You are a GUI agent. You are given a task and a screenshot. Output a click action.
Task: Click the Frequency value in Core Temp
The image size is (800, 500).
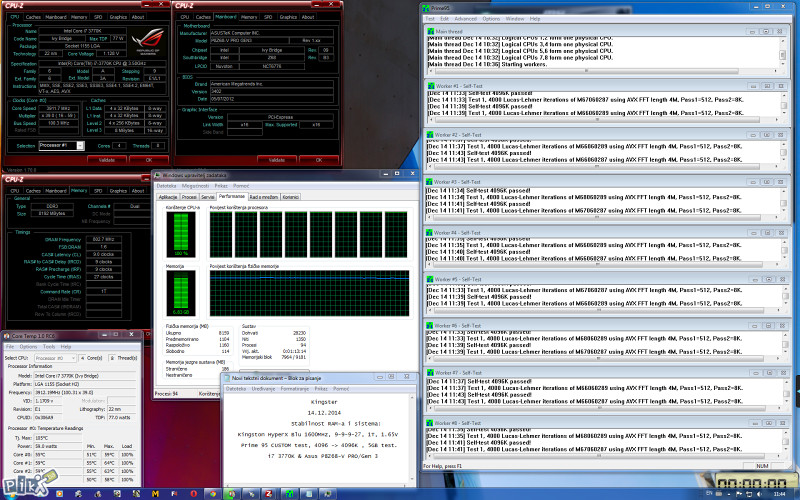point(85,392)
